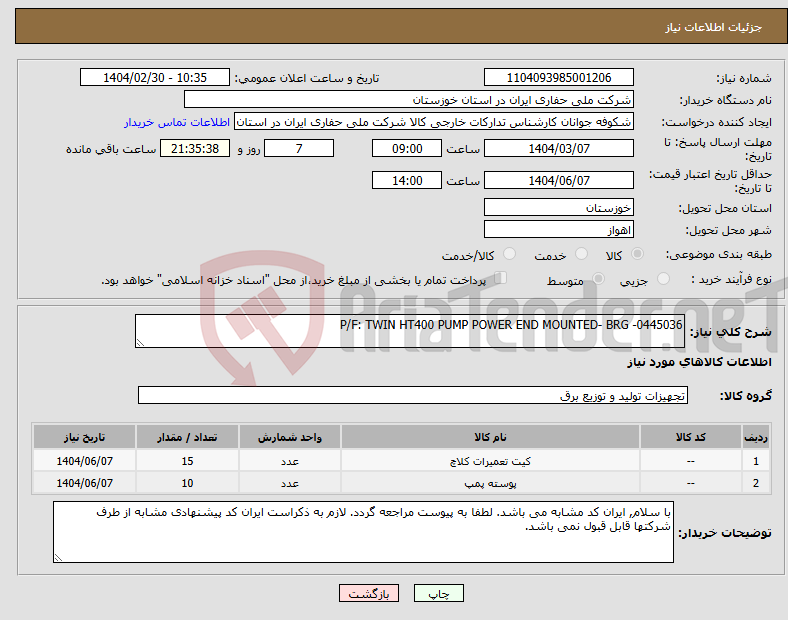
Task: Click quantity 10 in second row
Action: coord(187,483)
